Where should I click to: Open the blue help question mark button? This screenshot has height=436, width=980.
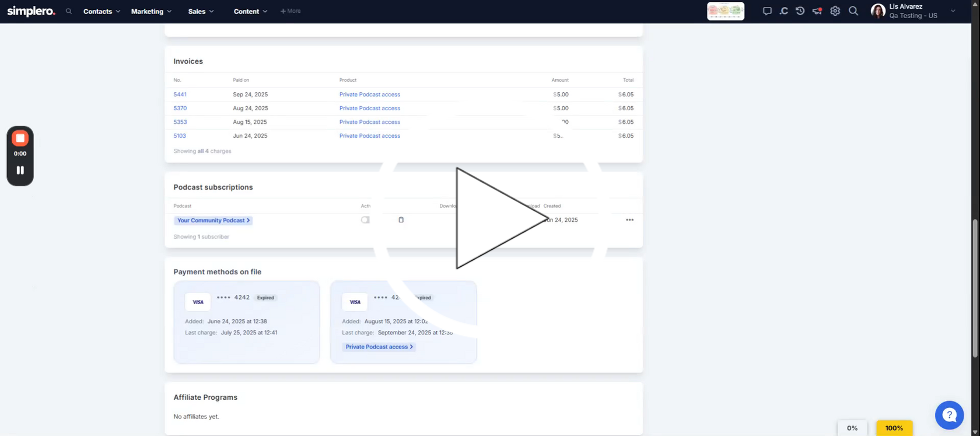click(x=949, y=415)
